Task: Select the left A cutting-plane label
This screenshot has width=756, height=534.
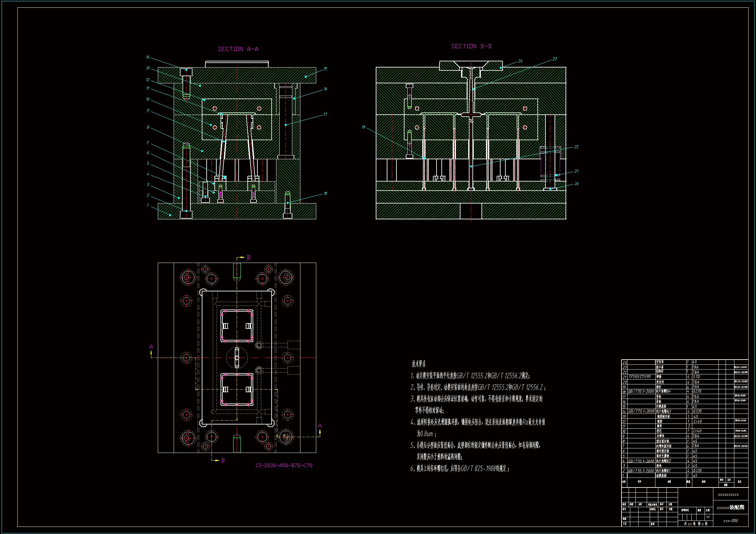Action: click(x=151, y=347)
